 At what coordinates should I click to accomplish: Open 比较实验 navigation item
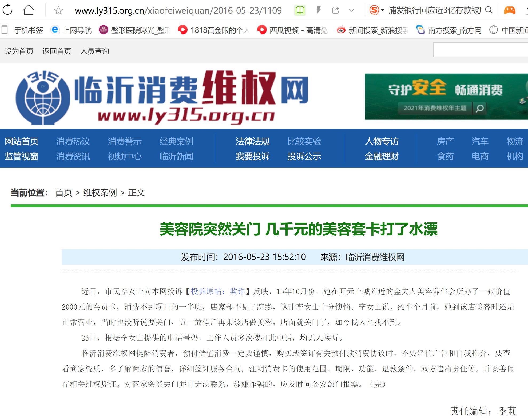(304, 141)
